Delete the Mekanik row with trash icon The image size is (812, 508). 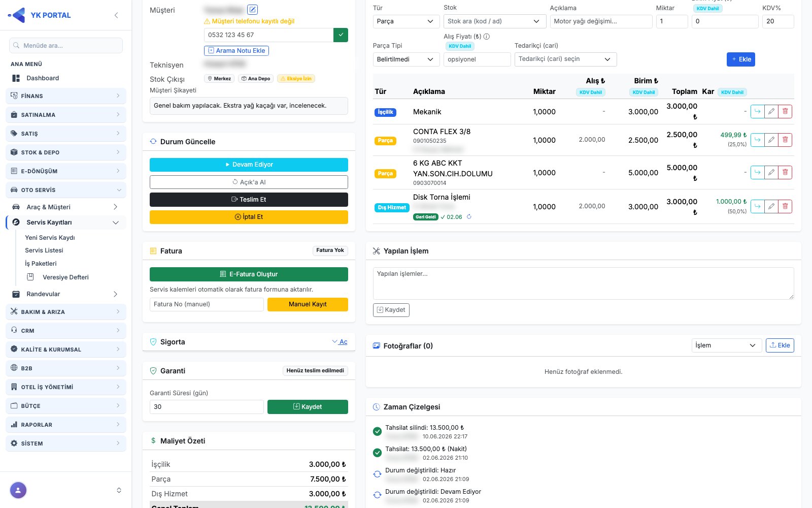(785, 112)
